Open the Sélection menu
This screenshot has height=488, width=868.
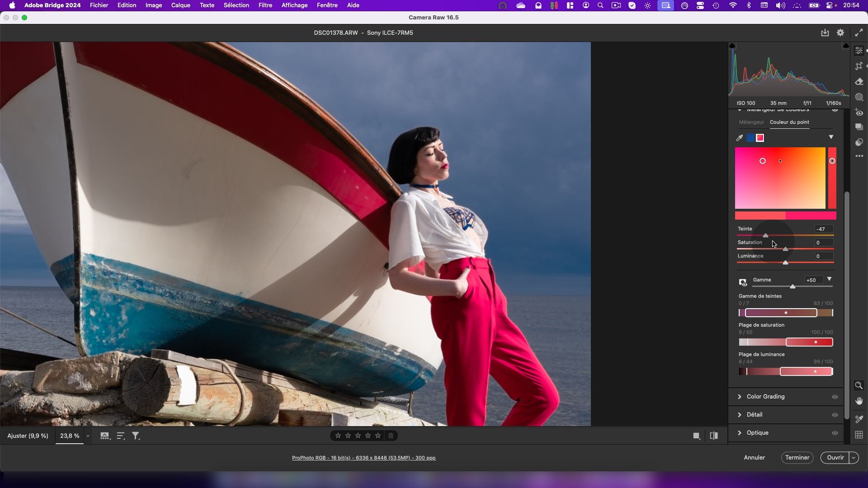[x=236, y=5]
